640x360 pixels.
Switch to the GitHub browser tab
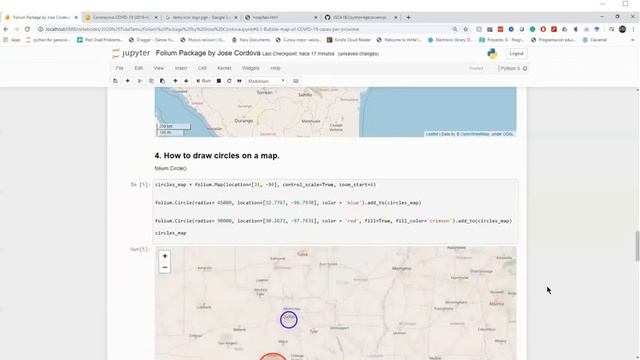point(360,18)
